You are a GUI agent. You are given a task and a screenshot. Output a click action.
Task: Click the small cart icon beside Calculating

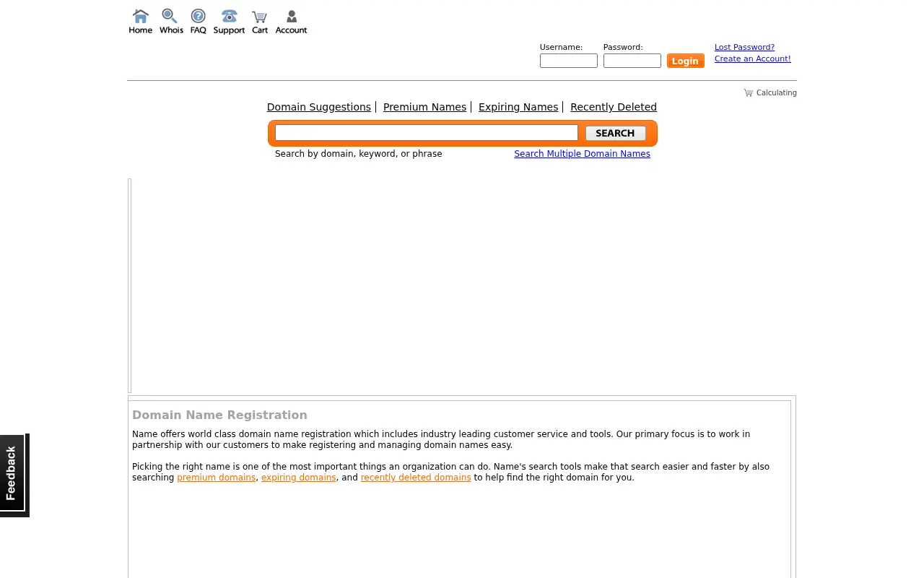(x=748, y=92)
